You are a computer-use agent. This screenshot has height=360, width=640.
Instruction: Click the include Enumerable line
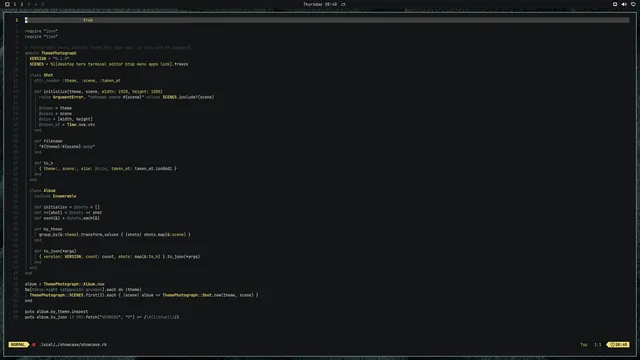(x=55, y=196)
